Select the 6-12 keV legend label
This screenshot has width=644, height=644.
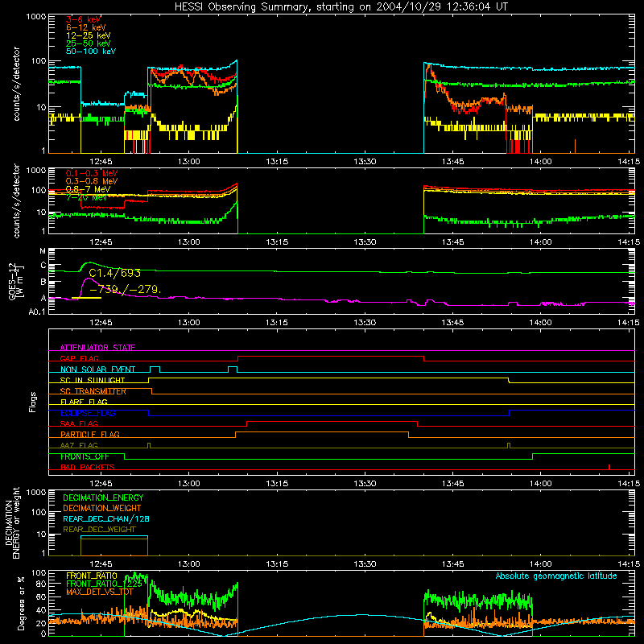(x=86, y=27)
